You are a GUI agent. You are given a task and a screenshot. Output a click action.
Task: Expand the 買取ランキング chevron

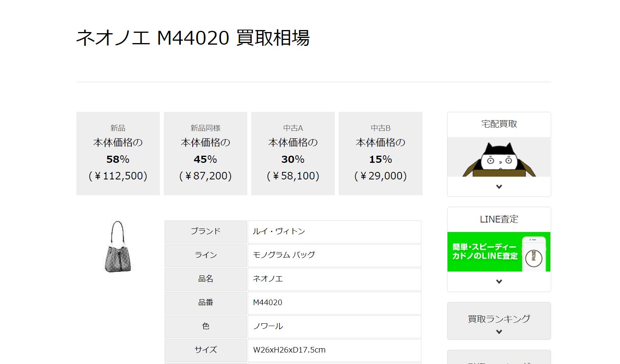click(499, 332)
